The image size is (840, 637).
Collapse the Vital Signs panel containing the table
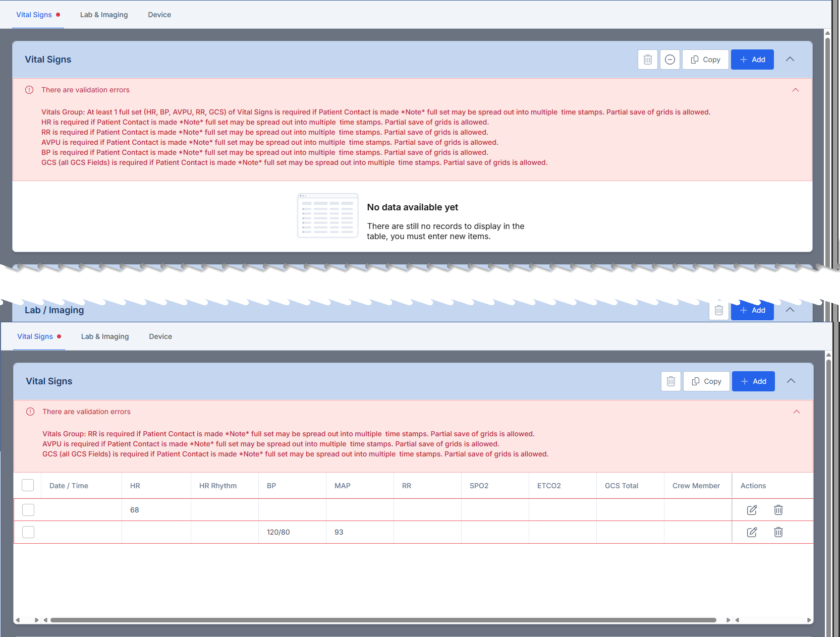pyautogui.click(x=791, y=381)
